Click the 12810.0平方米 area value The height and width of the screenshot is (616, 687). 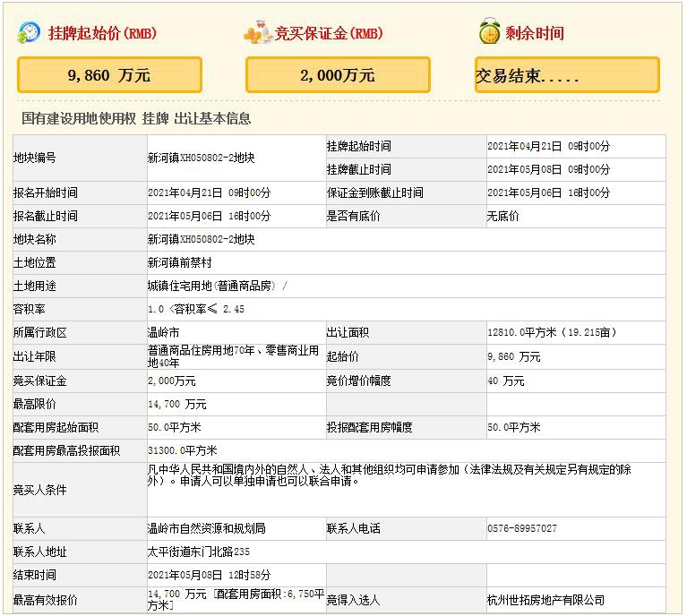tap(552, 332)
